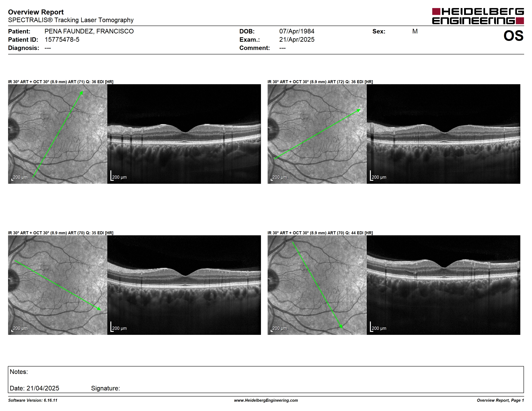Viewport: 532px width, 411px height.
Task: Click the OS eye laterality label
Action: 513,36
